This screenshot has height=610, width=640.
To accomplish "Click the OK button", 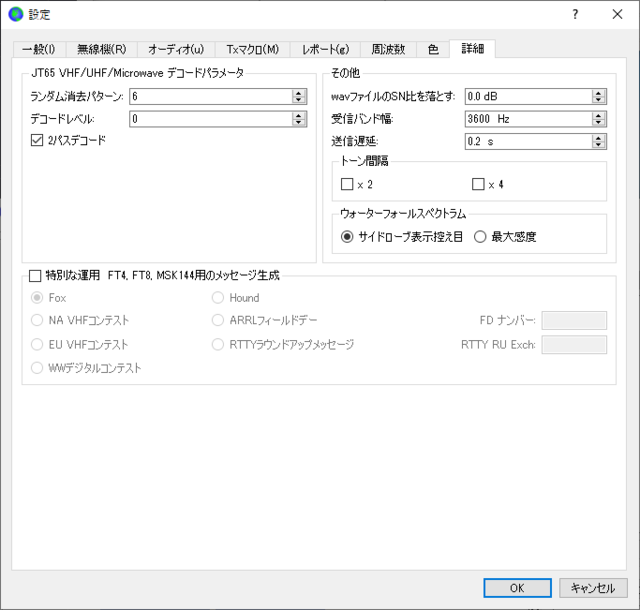I will (x=517, y=588).
